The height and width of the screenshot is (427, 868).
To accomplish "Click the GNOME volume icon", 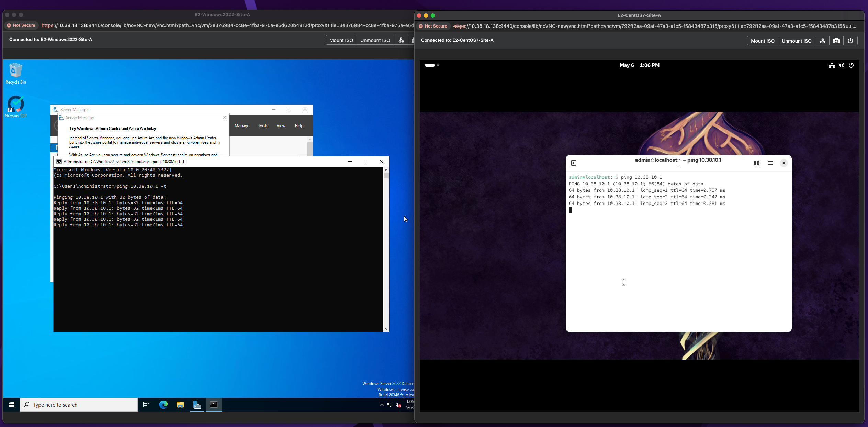I will point(841,65).
